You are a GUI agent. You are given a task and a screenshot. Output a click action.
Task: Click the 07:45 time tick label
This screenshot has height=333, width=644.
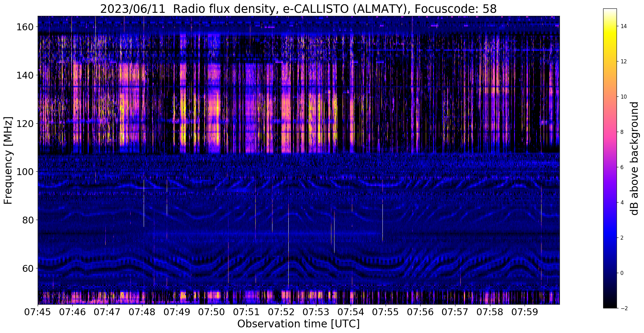38,312
